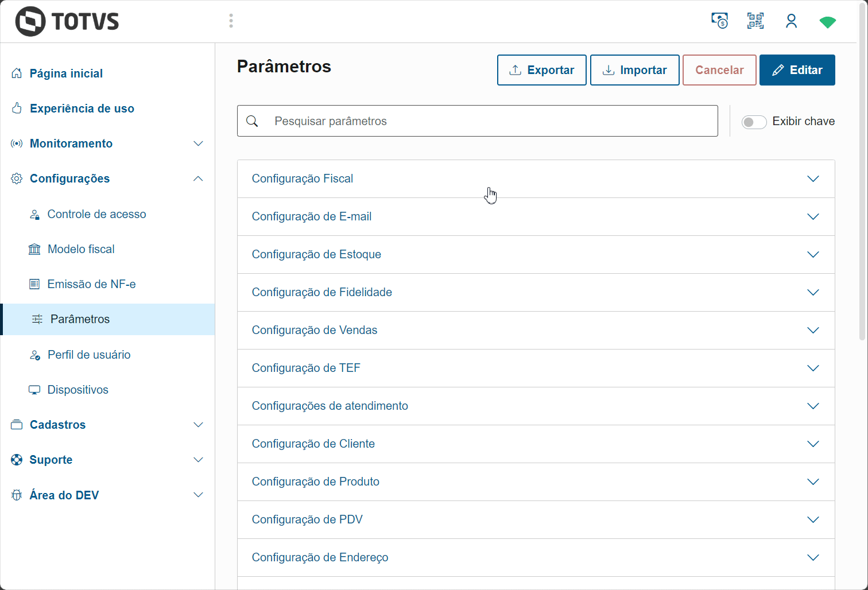Focus the Pesquisar parâmetros search field
868x590 pixels.
point(488,121)
